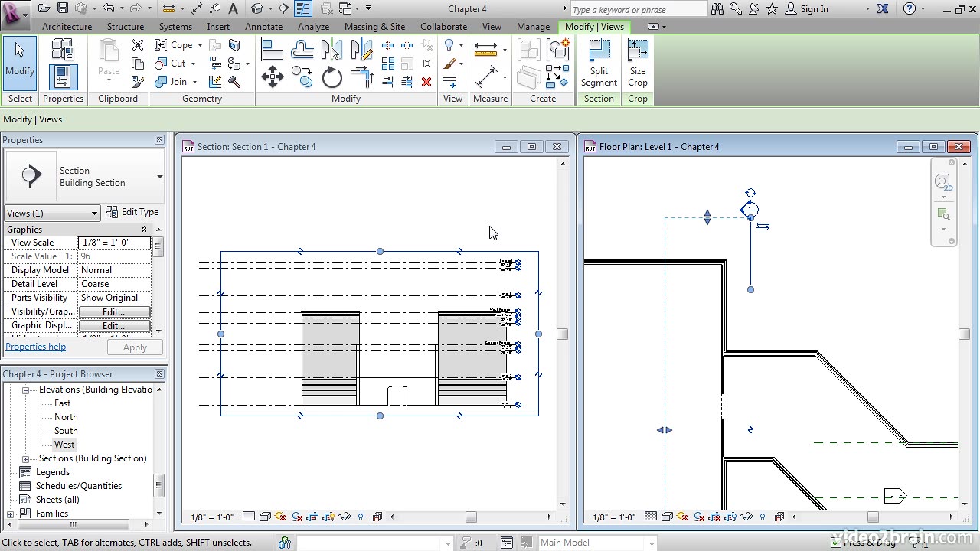Click the Section view horizontal scrollbar thumb

(x=471, y=517)
